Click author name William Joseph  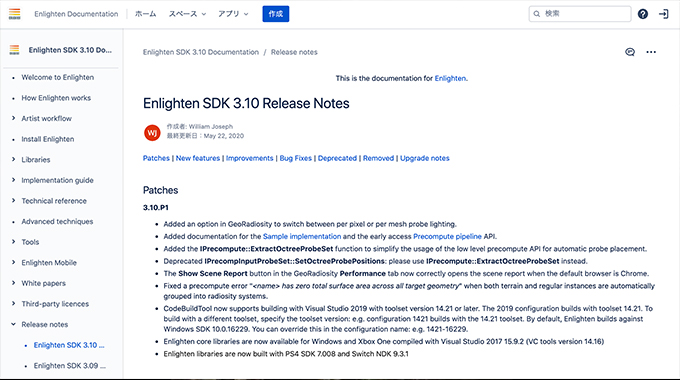[211, 127]
